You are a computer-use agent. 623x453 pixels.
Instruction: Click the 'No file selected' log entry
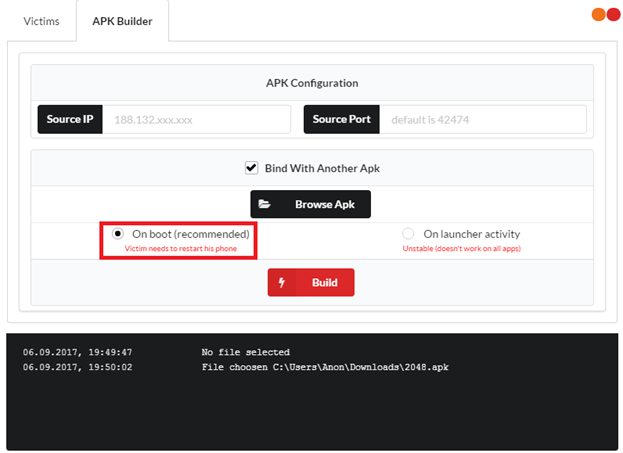(x=245, y=352)
